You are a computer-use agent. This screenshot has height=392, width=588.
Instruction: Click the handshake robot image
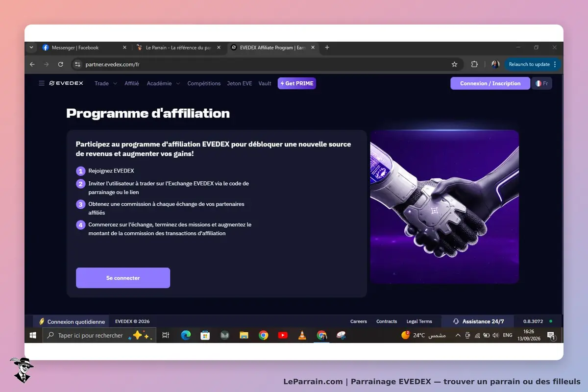pos(444,207)
